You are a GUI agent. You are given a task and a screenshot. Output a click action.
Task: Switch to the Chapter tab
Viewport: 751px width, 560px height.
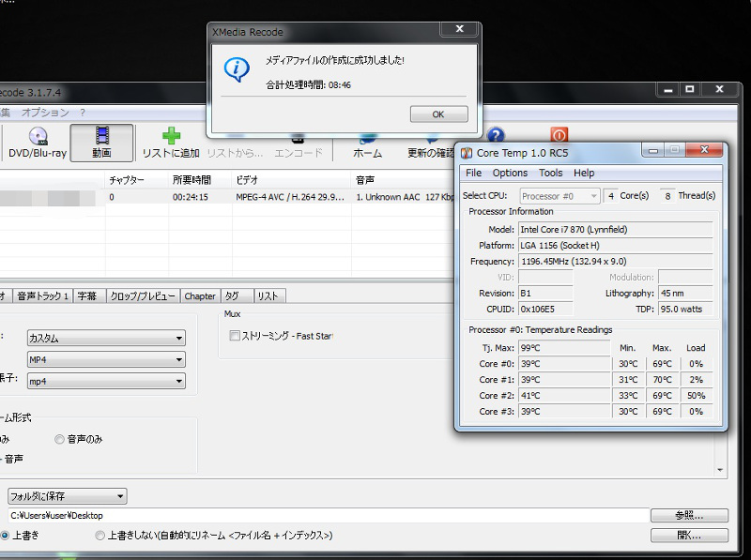[200, 296]
